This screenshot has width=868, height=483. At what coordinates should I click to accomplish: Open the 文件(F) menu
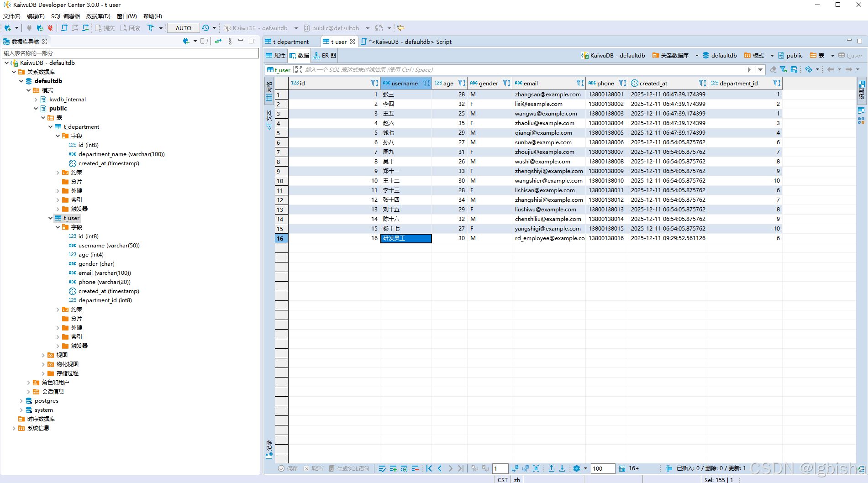[x=12, y=16]
